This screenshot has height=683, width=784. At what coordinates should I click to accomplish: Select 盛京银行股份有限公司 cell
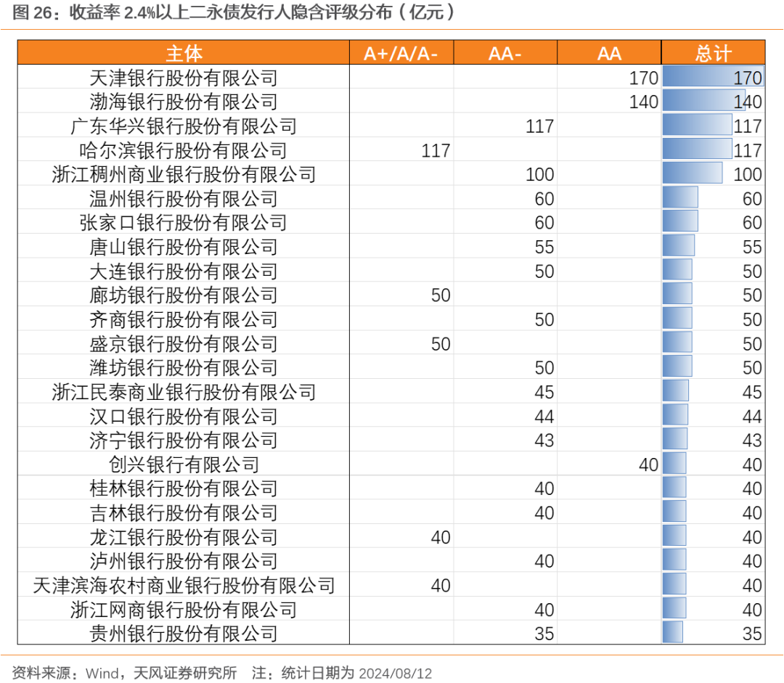184,343
